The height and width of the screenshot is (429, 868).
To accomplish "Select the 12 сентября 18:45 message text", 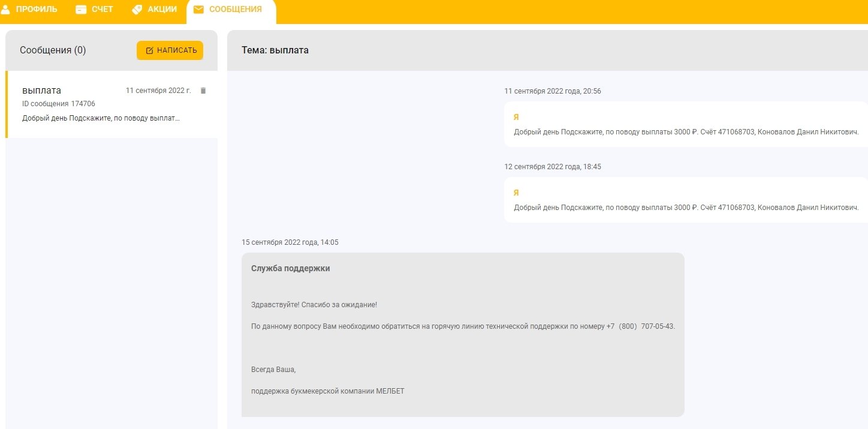I will click(686, 208).
